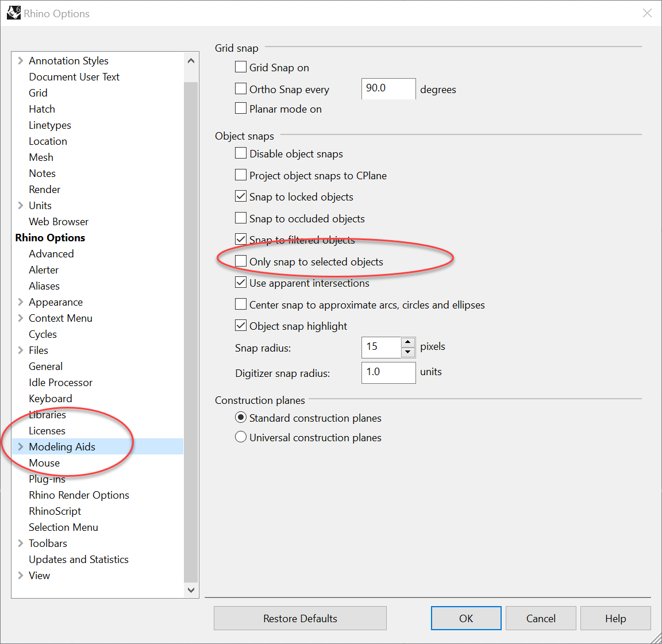Open the Location settings
662x644 pixels.
pos(48,141)
